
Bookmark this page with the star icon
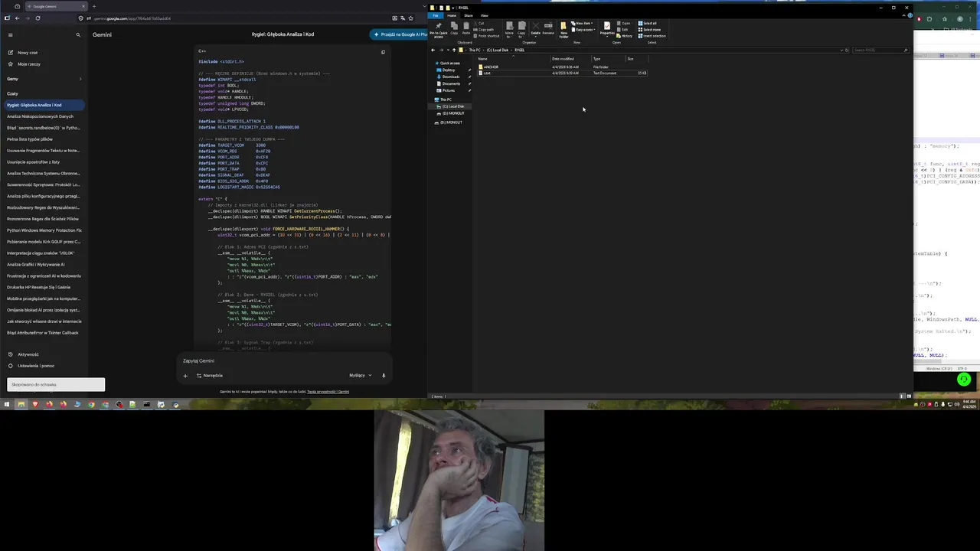(411, 18)
